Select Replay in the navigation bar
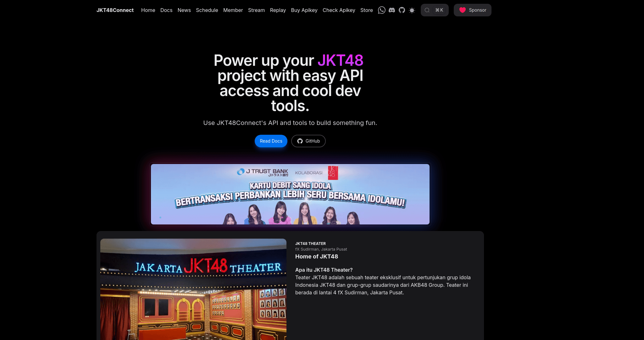 pyautogui.click(x=278, y=10)
